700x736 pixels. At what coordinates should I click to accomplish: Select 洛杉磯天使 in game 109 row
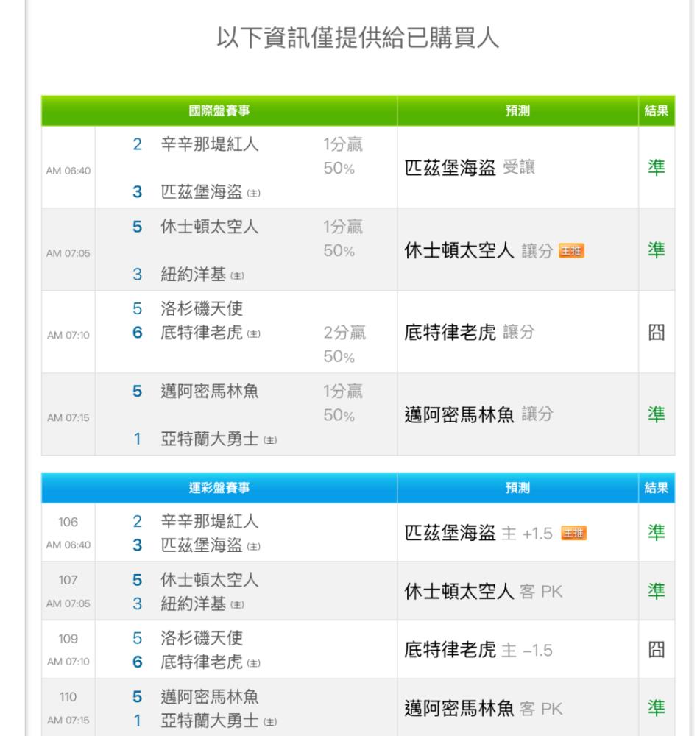(x=202, y=638)
